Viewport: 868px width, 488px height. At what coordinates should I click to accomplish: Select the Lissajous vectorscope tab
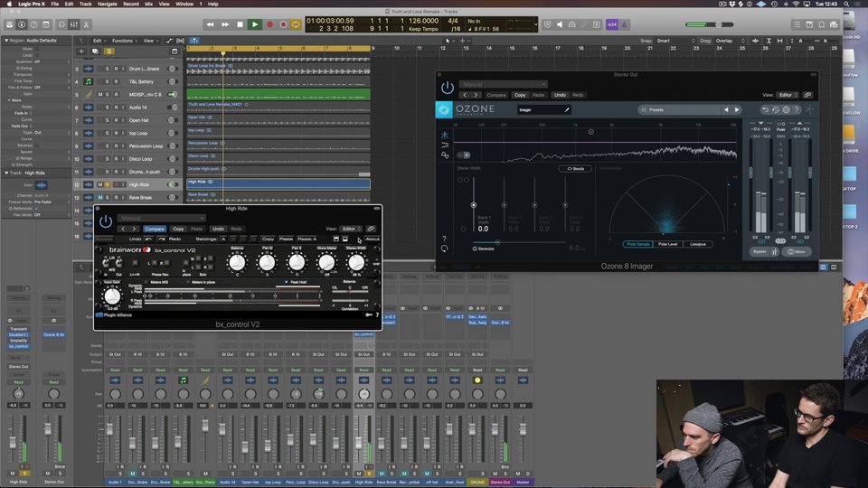pos(697,244)
